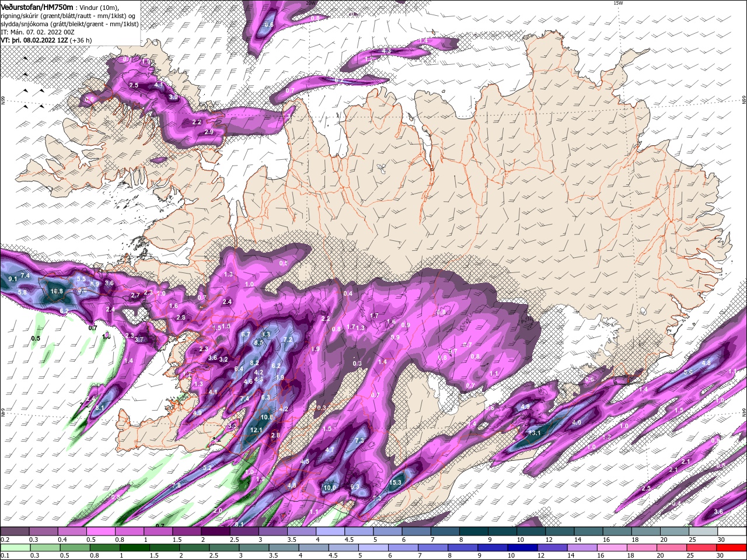Click the 10.8 precipitation value on the map

pos(267,417)
